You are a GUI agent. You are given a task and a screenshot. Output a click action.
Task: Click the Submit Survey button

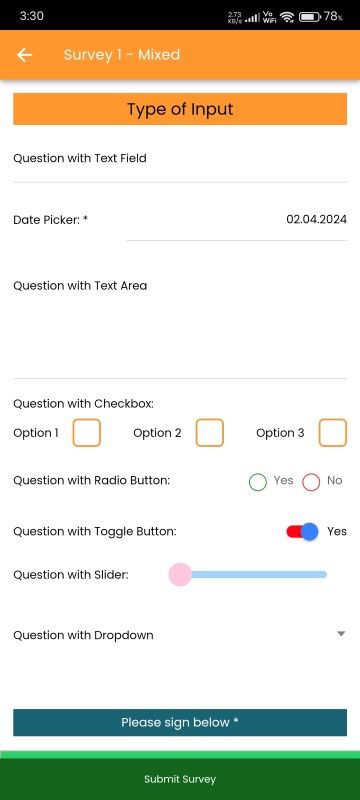point(180,779)
